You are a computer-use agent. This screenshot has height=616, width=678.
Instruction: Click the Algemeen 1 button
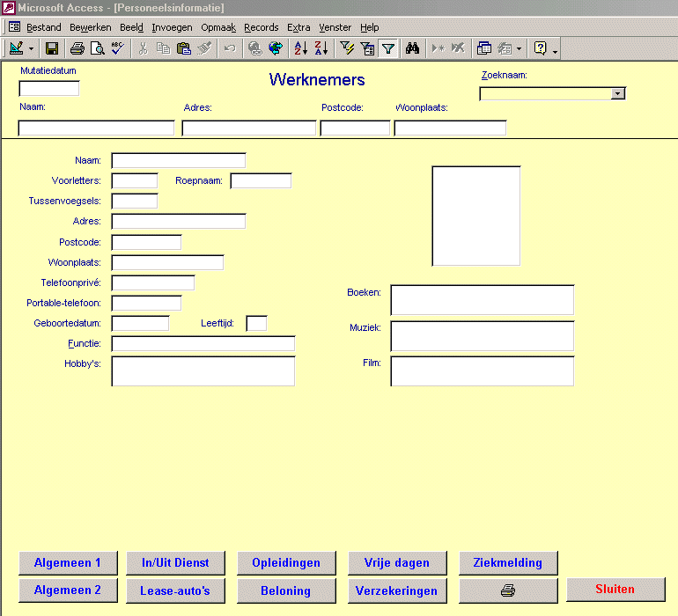[x=68, y=563]
